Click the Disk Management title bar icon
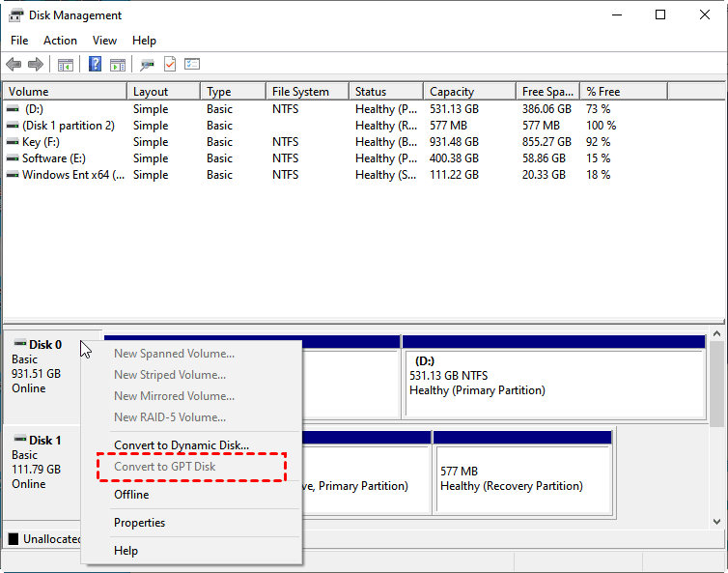Screen dimensions: 728x573 (x=15, y=15)
